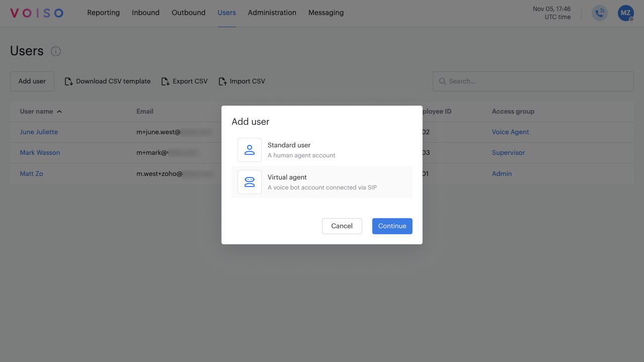Viewport: 644px width, 362px height.
Task: Switch to the Reporting section
Action: pyautogui.click(x=103, y=13)
